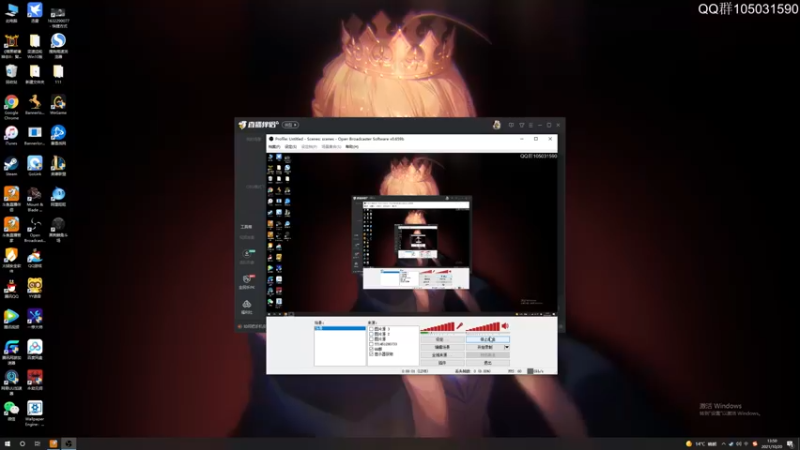Open the second menu in OBS menu bar
Viewport: 800px width, 450px height.
(x=290, y=147)
